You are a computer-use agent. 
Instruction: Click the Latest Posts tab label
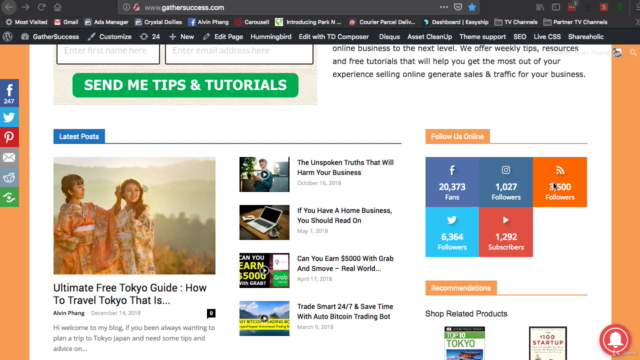click(x=79, y=136)
